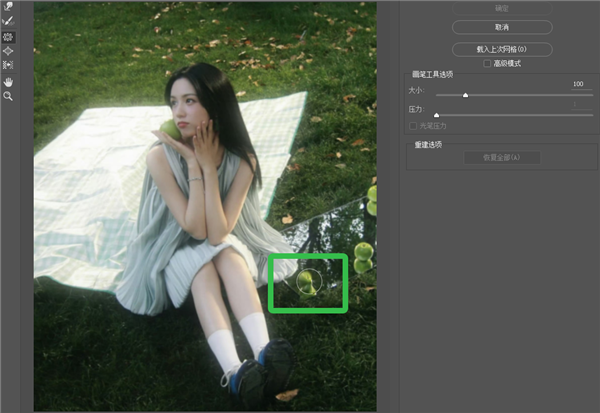Screen dimensions: 600x413
Task: Click the 压力 pressure slider handle
Action: pyautogui.click(x=436, y=116)
